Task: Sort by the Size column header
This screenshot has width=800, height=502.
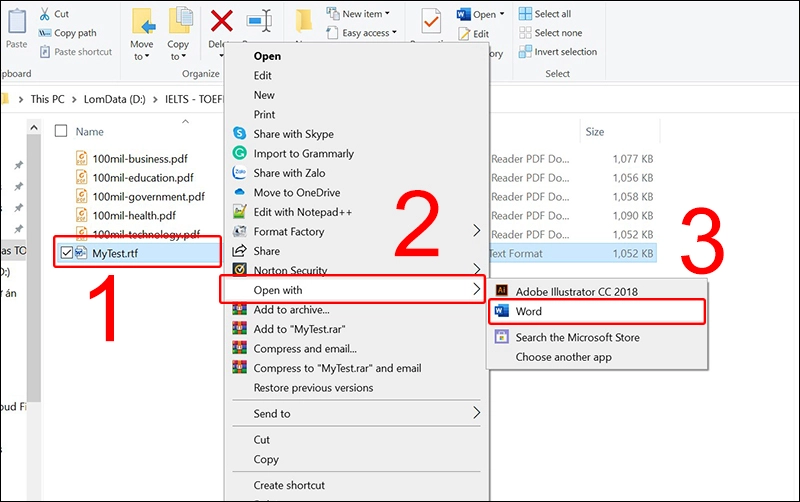Action: (x=594, y=132)
